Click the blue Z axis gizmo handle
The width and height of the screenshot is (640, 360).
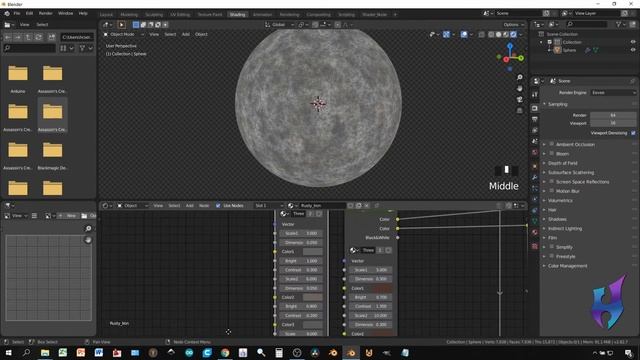pos(510,46)
